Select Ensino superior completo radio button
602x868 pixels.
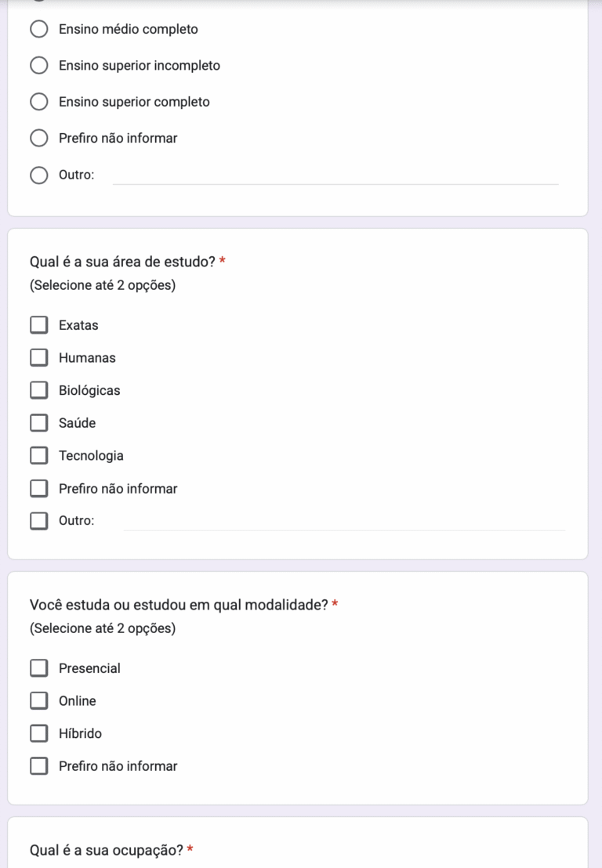tap(38, 102)
